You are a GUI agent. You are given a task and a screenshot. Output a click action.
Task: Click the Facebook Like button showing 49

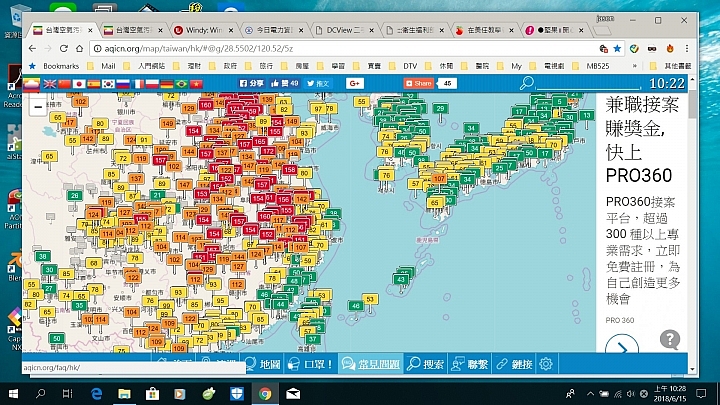click(285, 83)
